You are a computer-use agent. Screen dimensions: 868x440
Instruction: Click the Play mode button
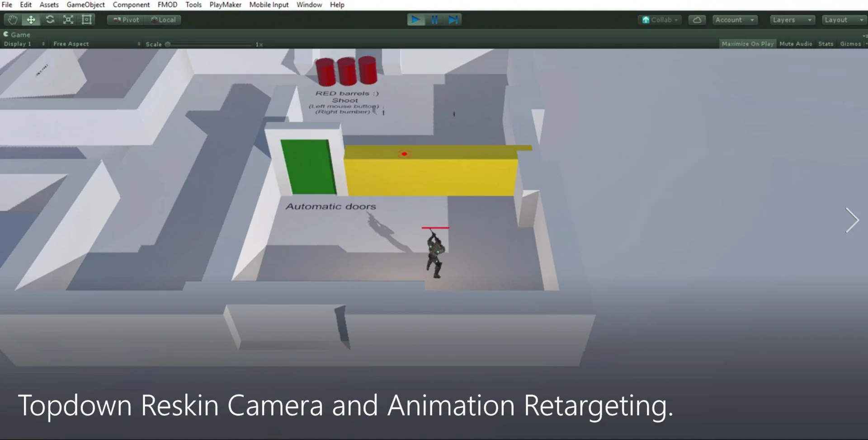pyautogui.click(x=416, y=20)
